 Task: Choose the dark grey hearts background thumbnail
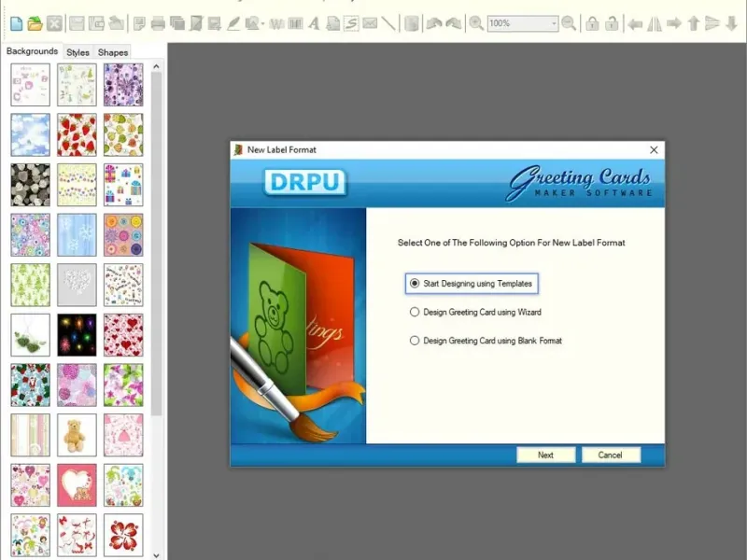point(30,185)
